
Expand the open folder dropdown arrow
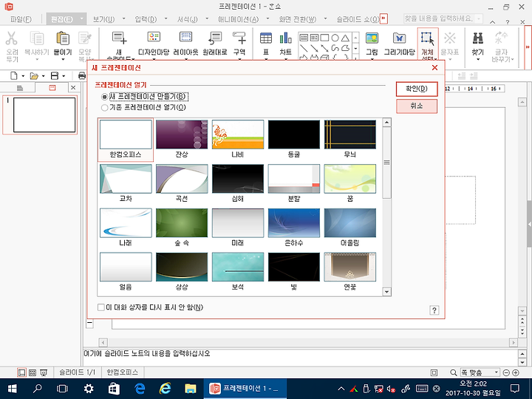click(43, 76)
